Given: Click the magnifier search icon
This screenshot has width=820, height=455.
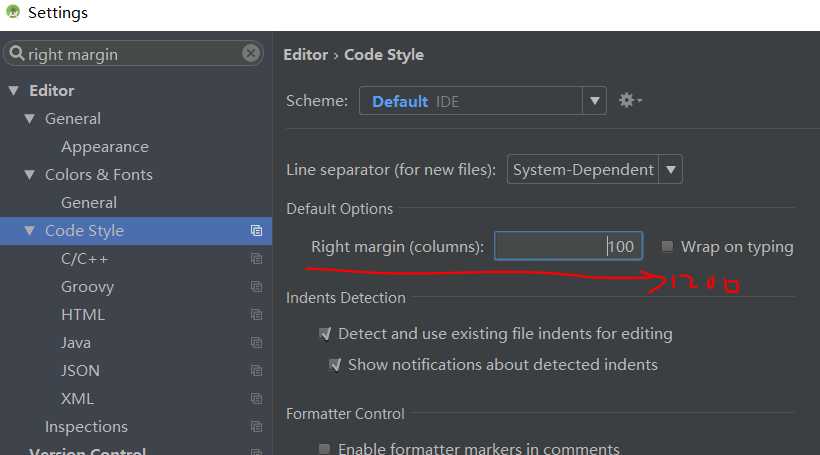Looking at the screenshot, I should (x=17, y=53).
